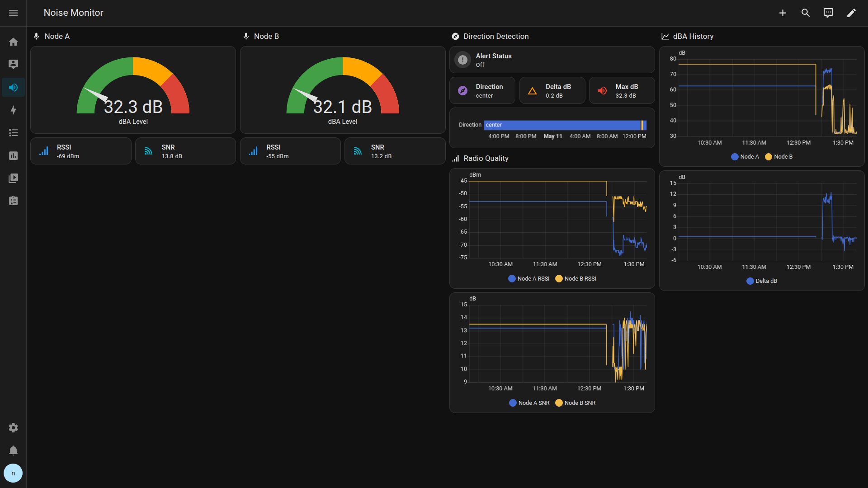Open the notifications bell icon
This screenshot has height=488, width=868.
(13, 450)
